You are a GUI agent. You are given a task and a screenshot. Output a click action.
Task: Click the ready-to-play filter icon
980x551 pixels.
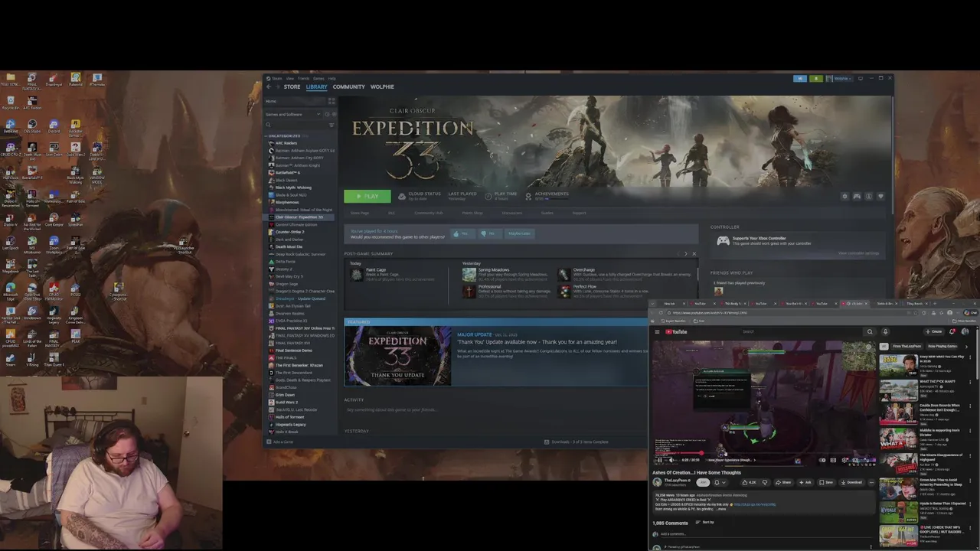pyautogui.click(x=334, y=114)
